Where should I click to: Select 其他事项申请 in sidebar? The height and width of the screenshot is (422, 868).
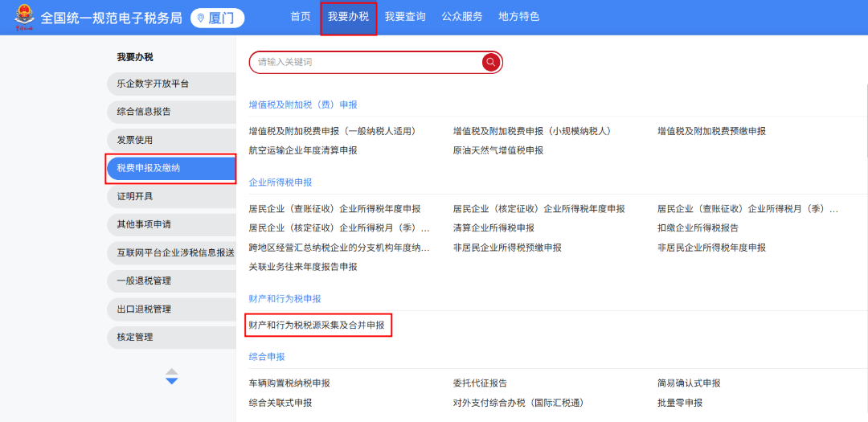(x=172, y=225)
